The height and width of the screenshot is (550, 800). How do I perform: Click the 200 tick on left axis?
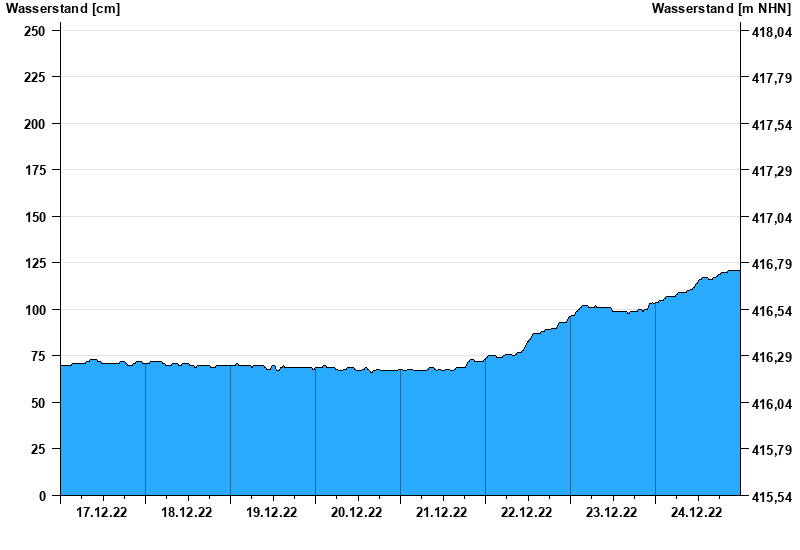click(34, 124)
